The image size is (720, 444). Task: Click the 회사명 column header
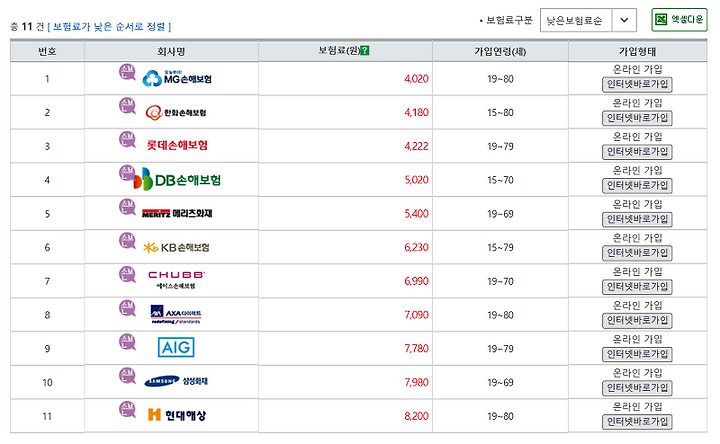click(x=171, y=51)
